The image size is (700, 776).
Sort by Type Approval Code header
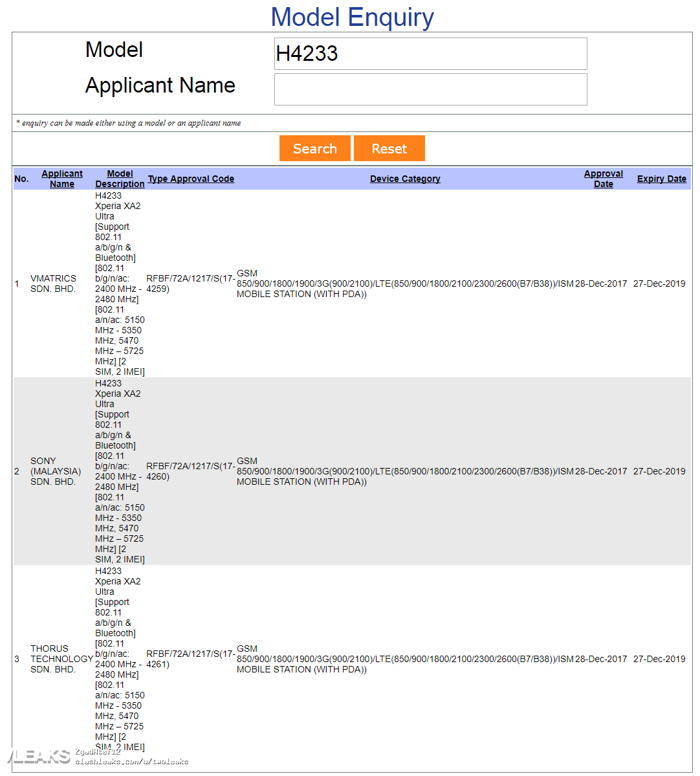click(x=191, y=179)
